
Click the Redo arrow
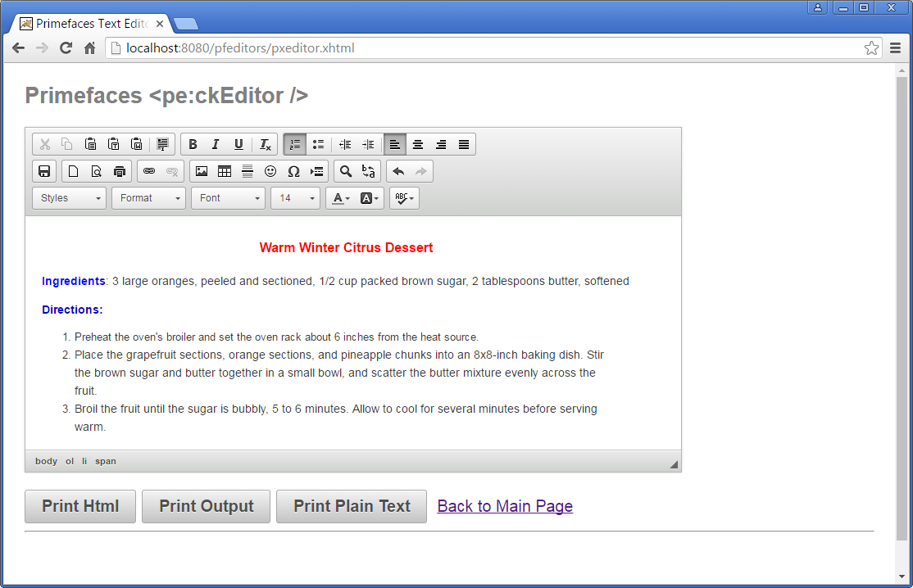click(x=421, y=171)
